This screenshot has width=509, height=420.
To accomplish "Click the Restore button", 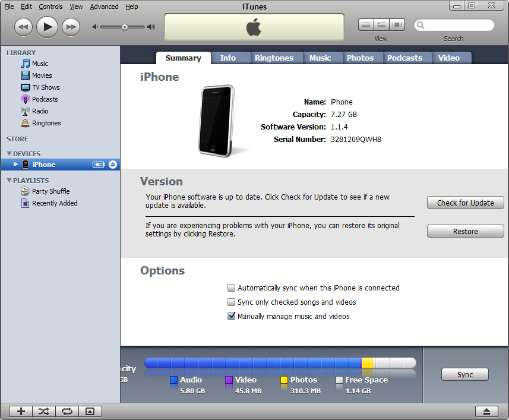I will [466, 232].
